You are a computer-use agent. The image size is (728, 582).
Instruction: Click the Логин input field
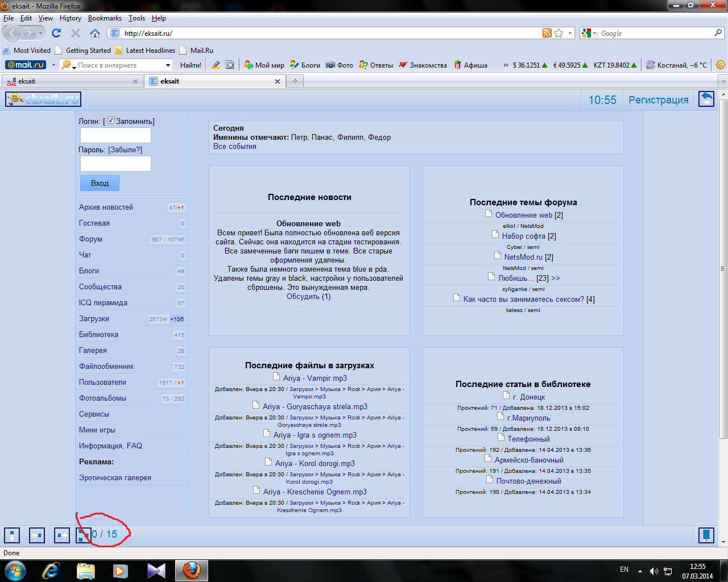point(115,135)
